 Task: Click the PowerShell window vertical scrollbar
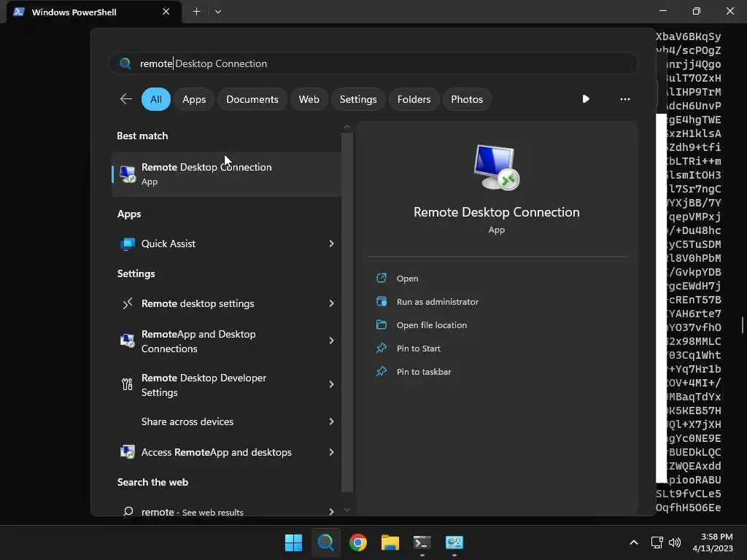tap(743, 326)
